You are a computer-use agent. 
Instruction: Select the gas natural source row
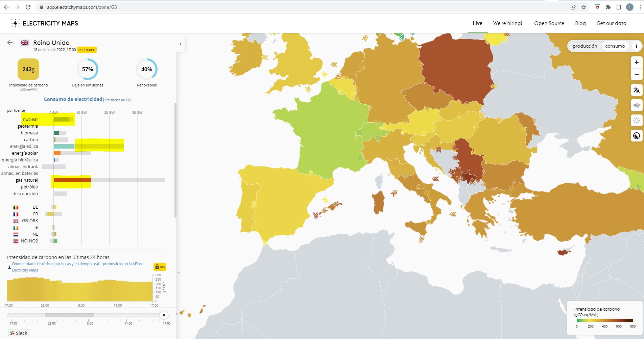click(86, 180)
